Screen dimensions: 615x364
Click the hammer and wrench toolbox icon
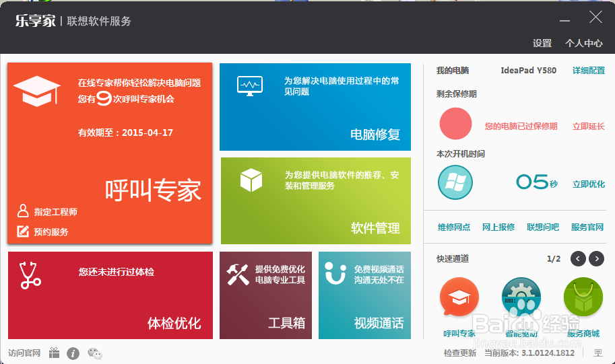(x=238, y=274)
